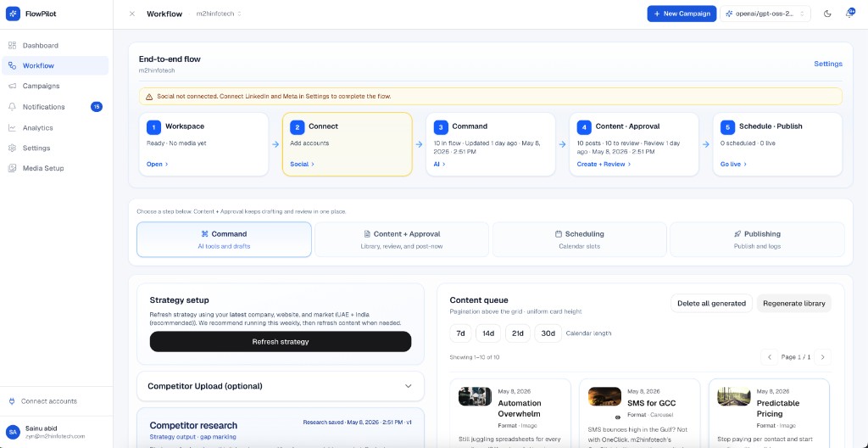Click Sainu abid user name

(x=41, y=428)
